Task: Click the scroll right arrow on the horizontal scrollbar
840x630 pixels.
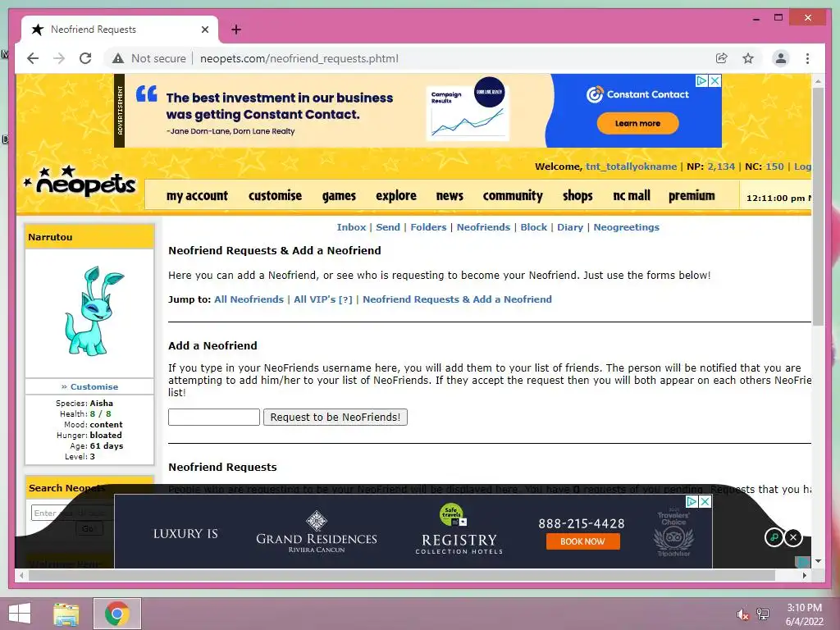Action: point(804,575)
